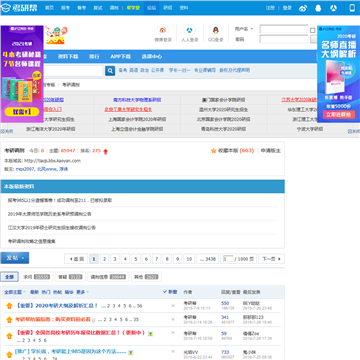The image size is (360, 360).
Task: Open the 江汉大学2019年硕士研究生调剂公告 item
Action: pyautogui.click(x=52, y=228)
